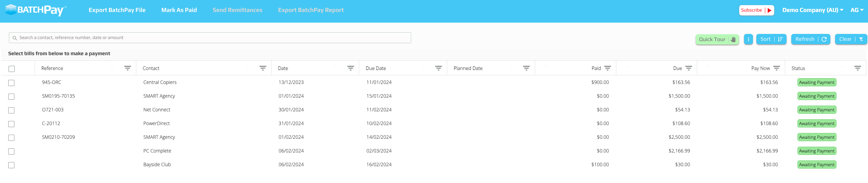Open the Status column filter icon
This screenshot has height=183, width=868.
[x=857, y=68]
